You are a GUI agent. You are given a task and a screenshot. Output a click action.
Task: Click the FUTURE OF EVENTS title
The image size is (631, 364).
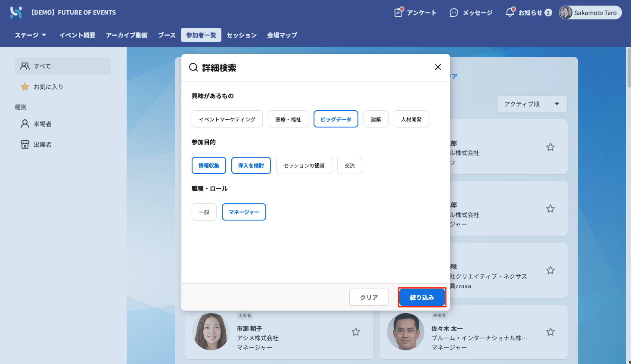click(x=74, y=12)
